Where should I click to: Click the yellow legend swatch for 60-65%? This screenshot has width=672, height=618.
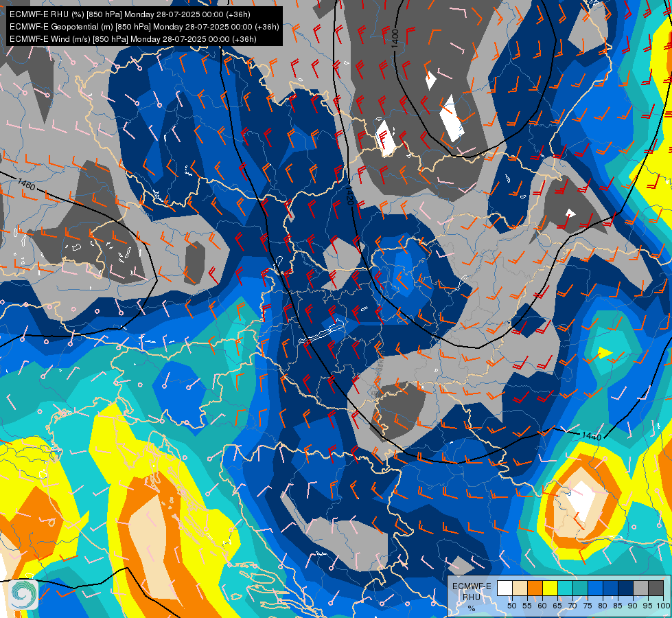point(551,588)
